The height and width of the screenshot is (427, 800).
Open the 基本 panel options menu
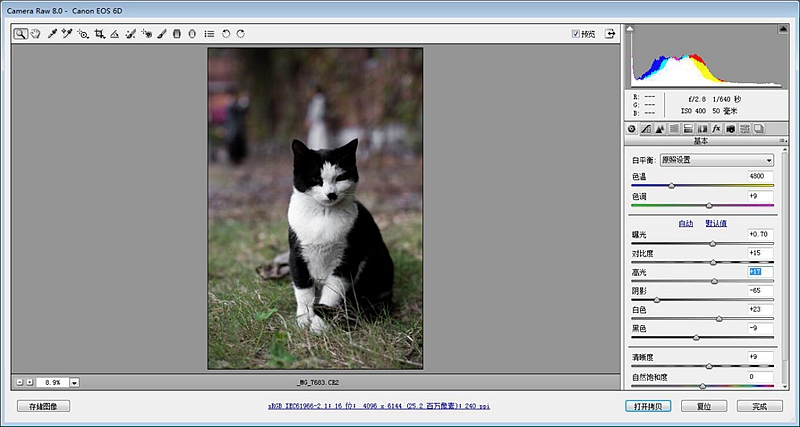point(783,140)
